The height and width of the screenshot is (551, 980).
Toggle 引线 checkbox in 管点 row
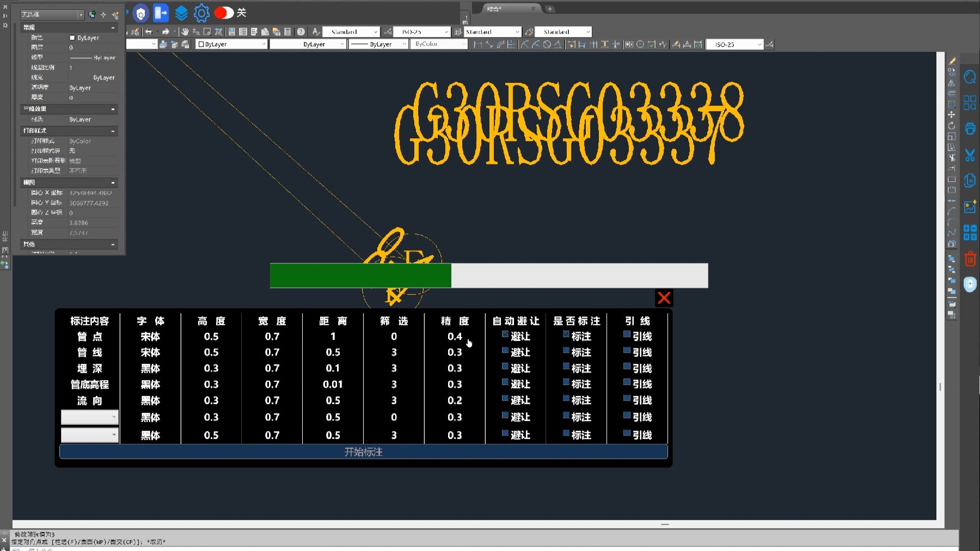[x=627, y=334]
